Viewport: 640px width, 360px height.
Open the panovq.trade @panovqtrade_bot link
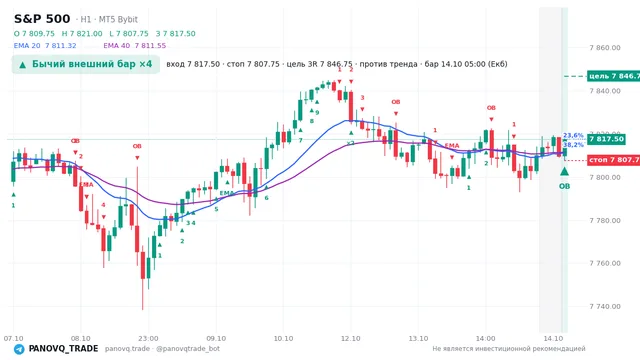coord(162,349)
